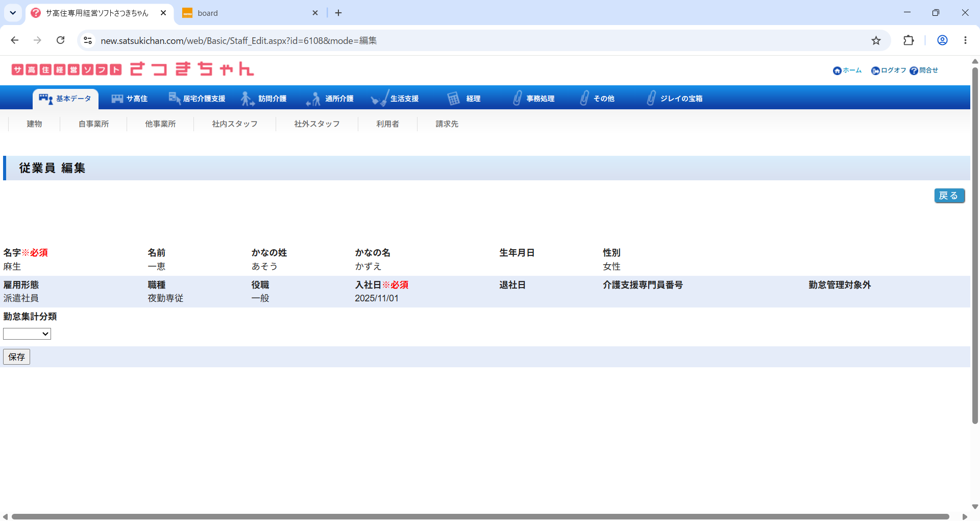
Task: Open the 訪問介護 menu
Action: [x=264, y=99]
